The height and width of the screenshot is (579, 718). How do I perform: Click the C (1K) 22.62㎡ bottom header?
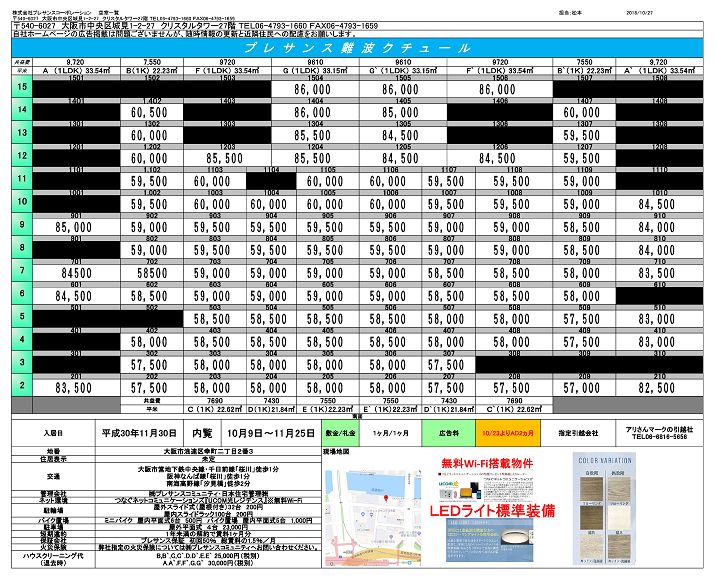215,409
